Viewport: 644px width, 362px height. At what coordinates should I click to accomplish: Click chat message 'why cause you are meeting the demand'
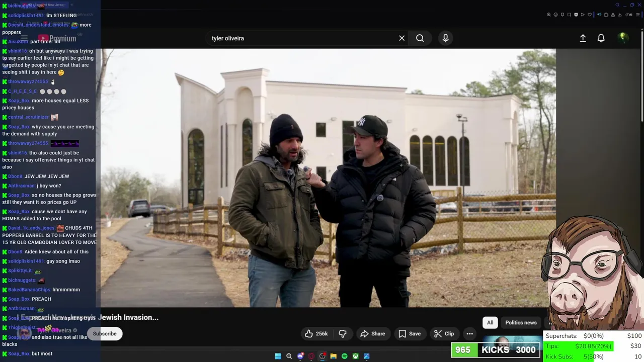click(48, 130)
